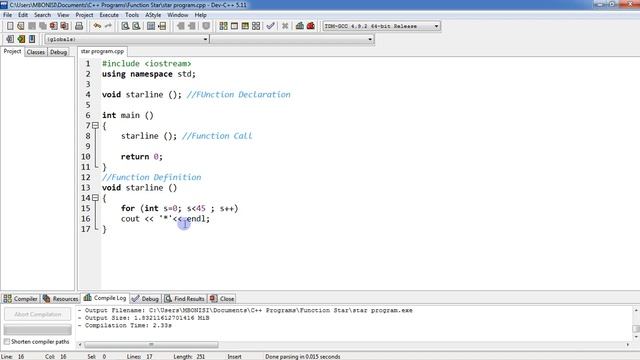
Task: Close the bottom panel via Close tab
Action: pyautogui.click(x=222, y=299)
